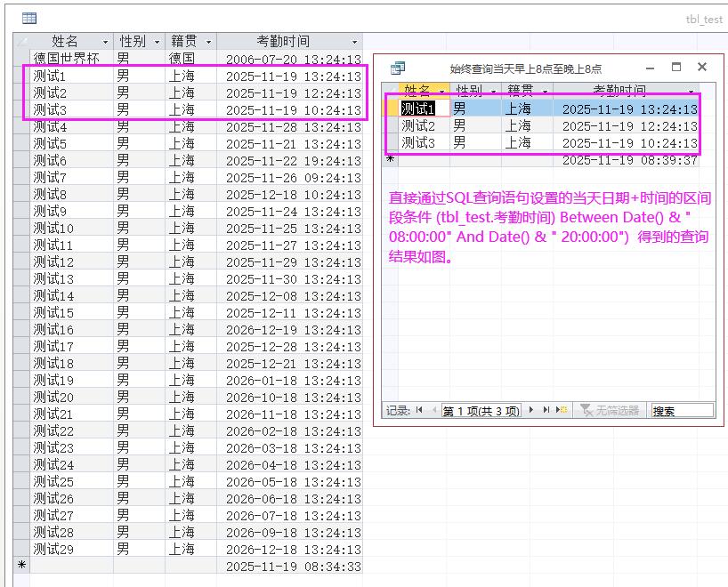Viewport: 728px width, 587px height.
Task: Go to last record in navigation bar
Action: pos(546,410)
